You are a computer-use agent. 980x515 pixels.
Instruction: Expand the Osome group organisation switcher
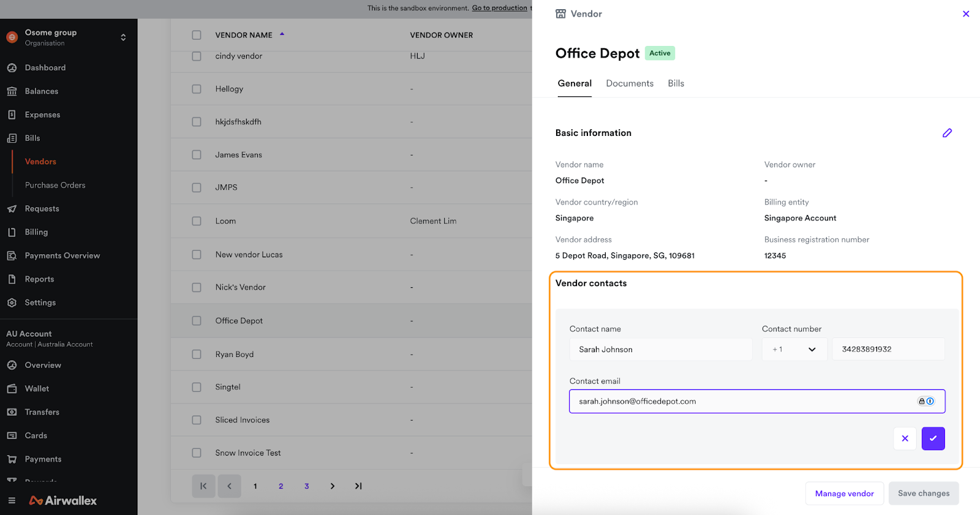[x=123, y=37]
